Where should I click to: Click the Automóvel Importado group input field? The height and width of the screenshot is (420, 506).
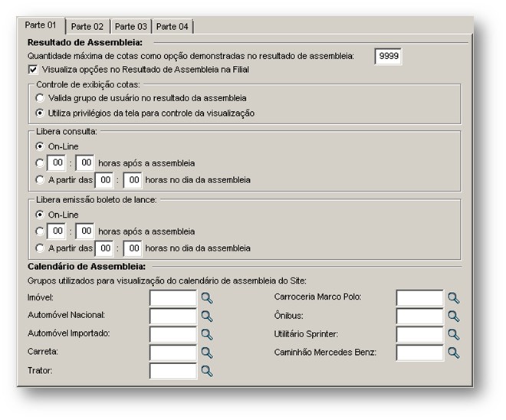click(173, 334)
